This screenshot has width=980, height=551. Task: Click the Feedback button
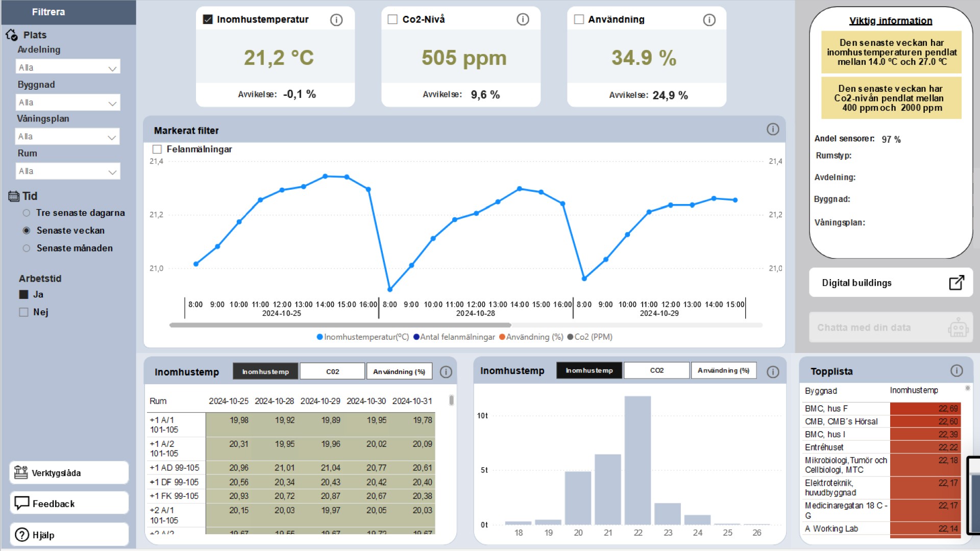[x=69, y=504]
